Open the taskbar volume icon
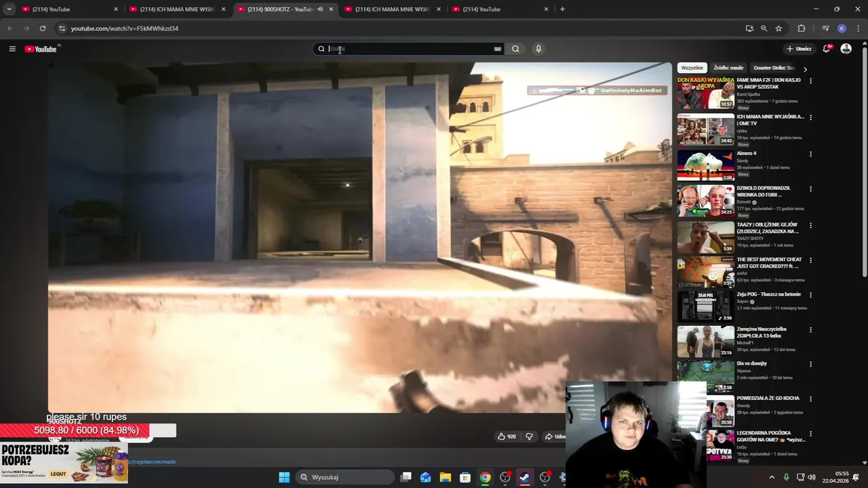This screenshot has width=868, height=488. click(x=812, y=477)
